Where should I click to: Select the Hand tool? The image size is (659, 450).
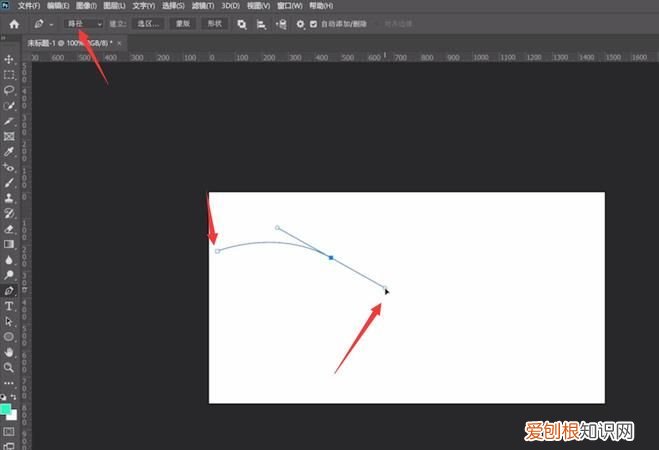pyautogui.click(x=9, y=352)
